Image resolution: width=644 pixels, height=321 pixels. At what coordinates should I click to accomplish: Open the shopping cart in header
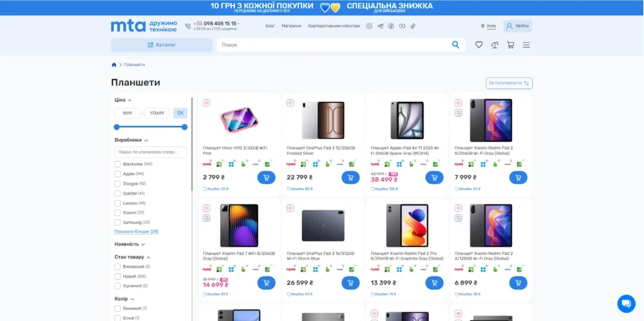(511, 45)
